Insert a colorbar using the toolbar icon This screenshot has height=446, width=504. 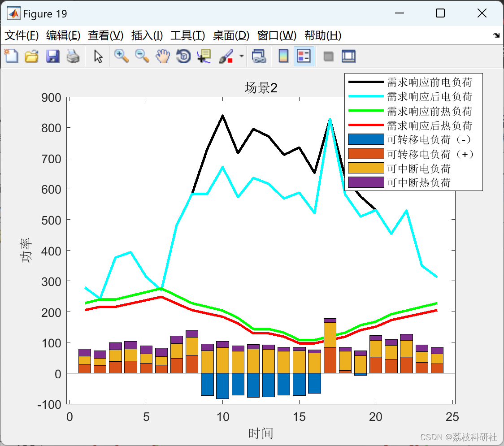pyautogui.click(x=283, y=56)
